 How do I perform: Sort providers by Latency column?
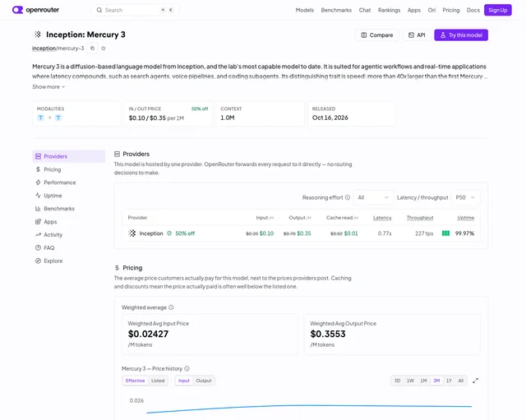tap(382, 218)
